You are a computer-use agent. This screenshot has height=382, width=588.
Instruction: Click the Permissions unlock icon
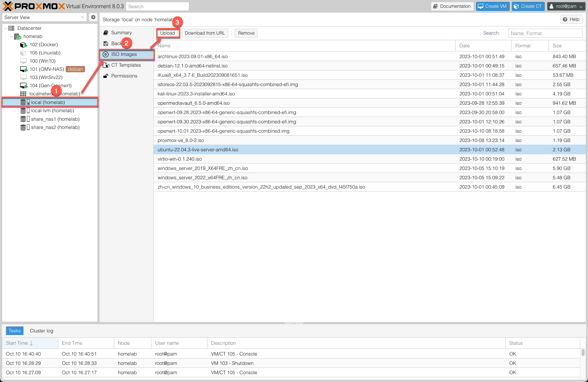pyautogui.click(x=106, y=76)
